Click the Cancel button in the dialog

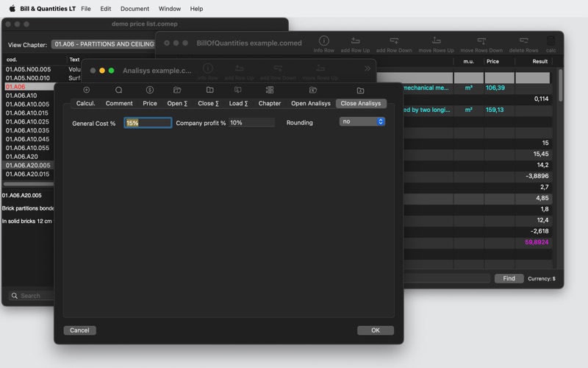pos(79,330)
